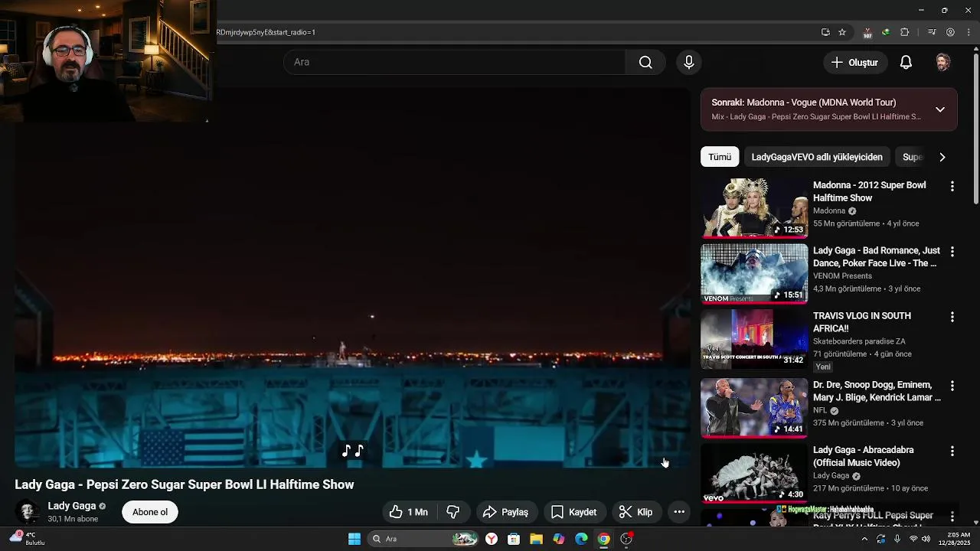The width and height of the screenshot is (980, 551).
Task: Open Lady Gaga Bad Romance live thumbnail
Action: click(754, 274)
